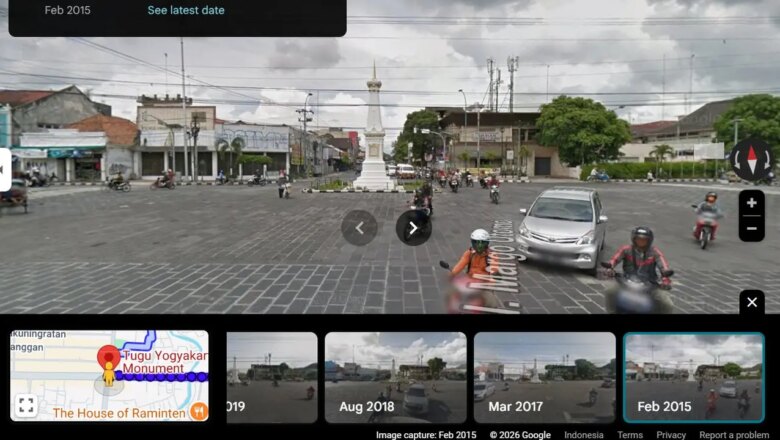
Task: Click the Tugu Yogyakarta Monument map label
Action: point(165,362)
